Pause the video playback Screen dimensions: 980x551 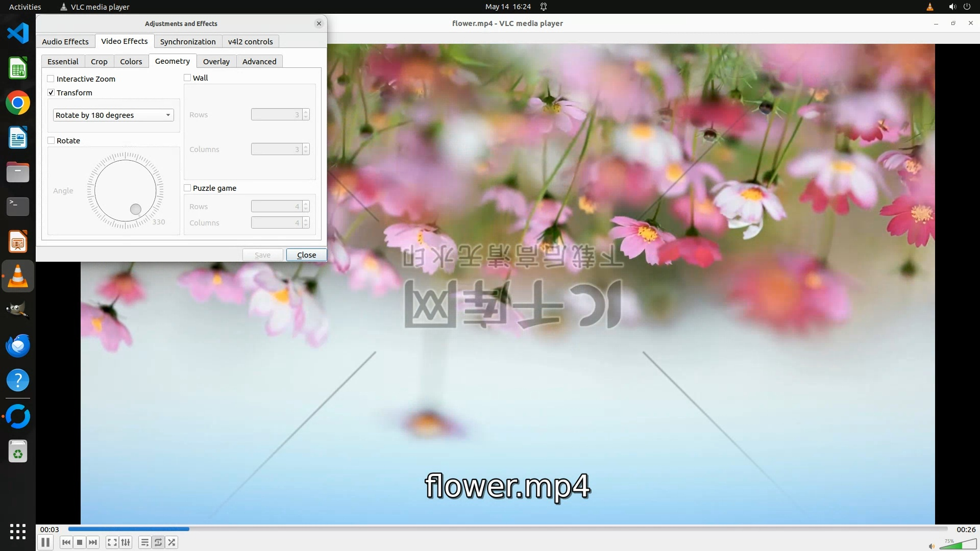point(45,542)
